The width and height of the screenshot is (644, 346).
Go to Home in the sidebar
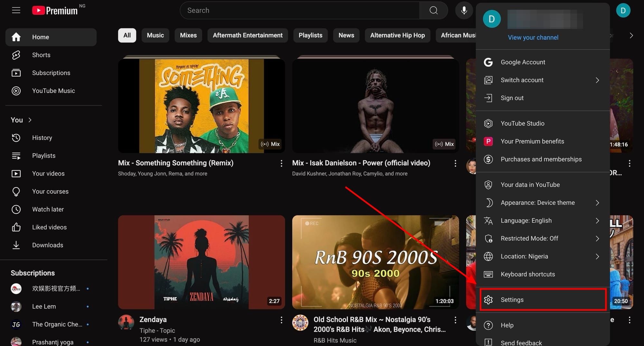(x=51, y=37)
